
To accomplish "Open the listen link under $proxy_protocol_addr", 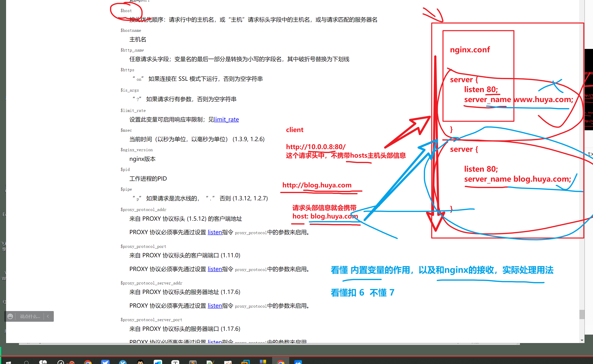I will (215, 232).
